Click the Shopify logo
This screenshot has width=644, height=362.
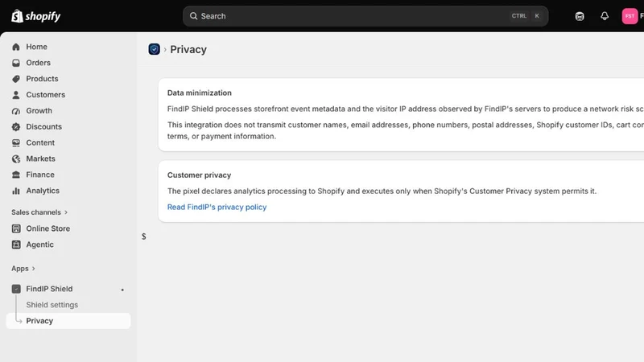[35, 16]
